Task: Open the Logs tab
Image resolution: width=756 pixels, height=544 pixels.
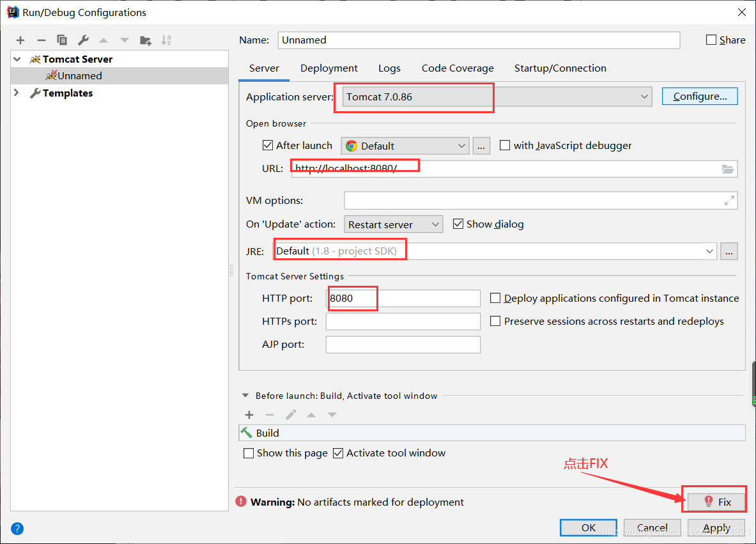Action: (x=389, y=68)
